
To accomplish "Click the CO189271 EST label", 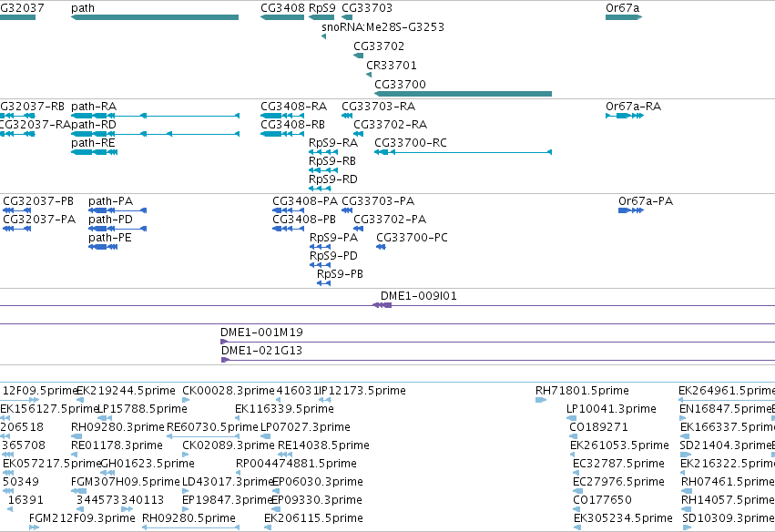I will pyautogui.click(x=598, y=427).
